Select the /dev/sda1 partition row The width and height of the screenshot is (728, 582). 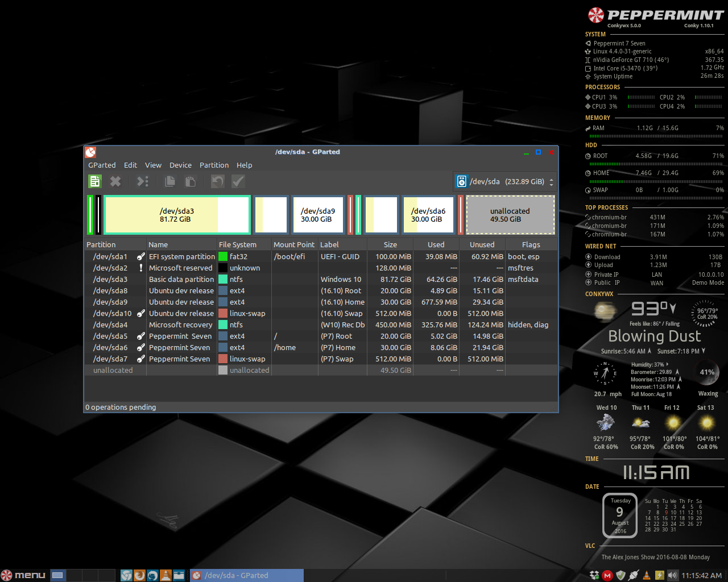[x=321, y=256]
